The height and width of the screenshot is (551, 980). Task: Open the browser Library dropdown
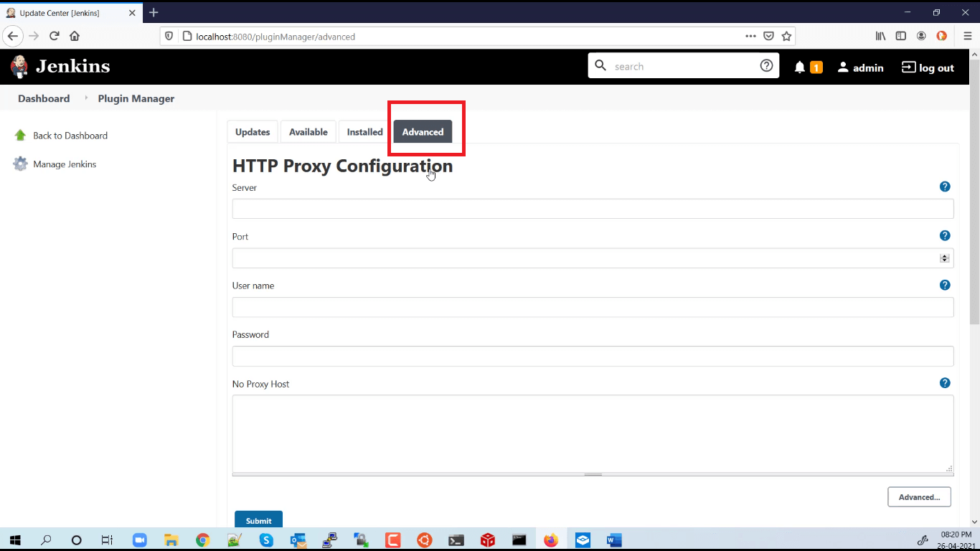click(880, 36)
